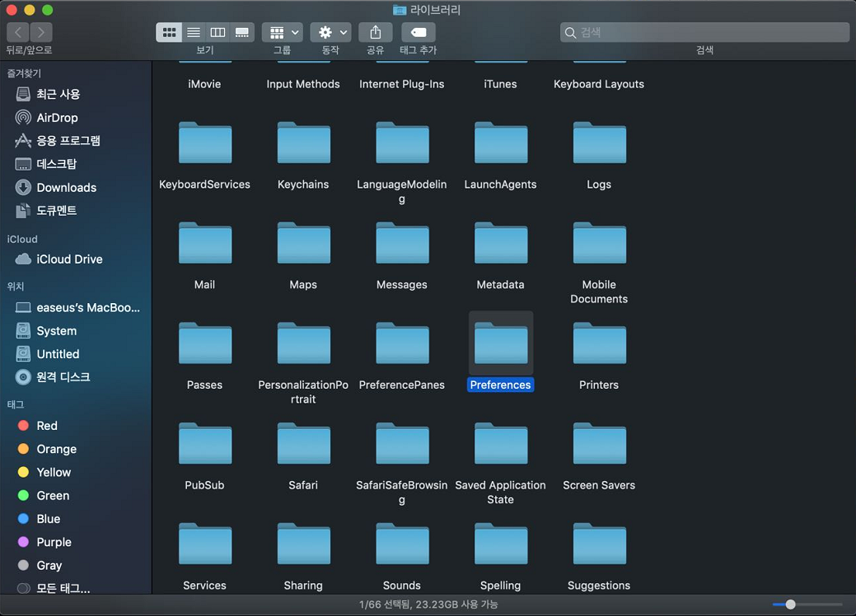Switch to list view mode

194,32
